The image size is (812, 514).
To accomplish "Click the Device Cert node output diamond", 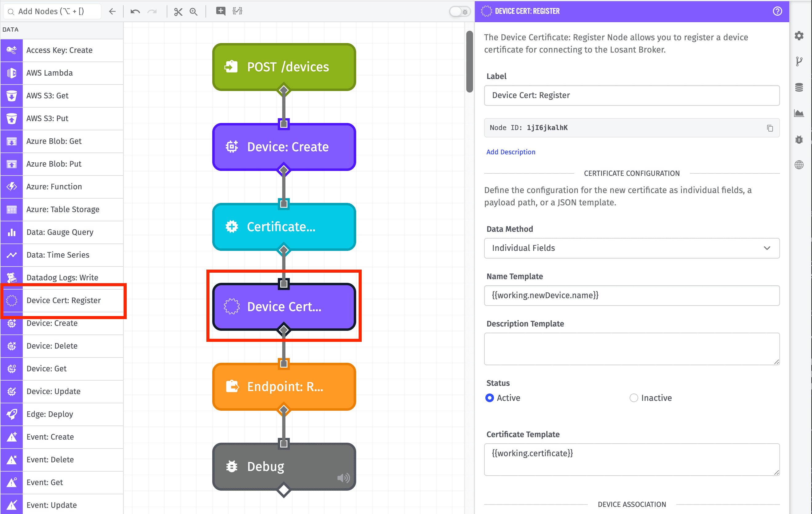I will pyautogui.click(x=284, y=330).
